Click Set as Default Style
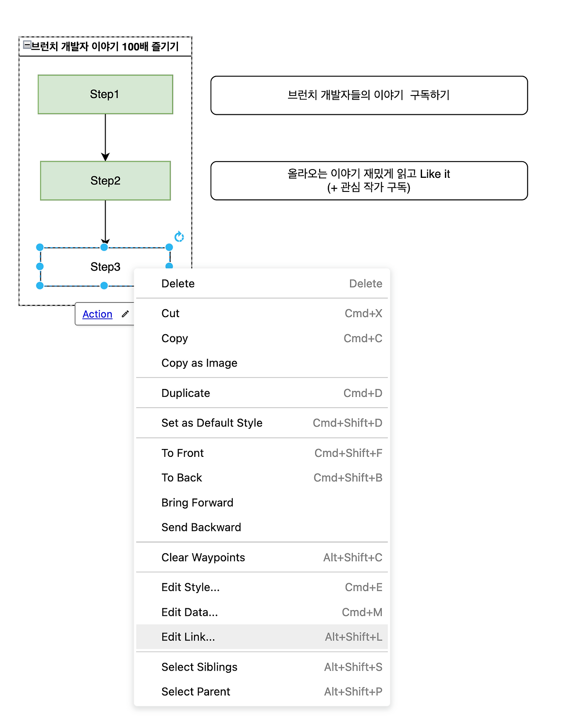This screenshot has height=728, width=561. (212, 423)
